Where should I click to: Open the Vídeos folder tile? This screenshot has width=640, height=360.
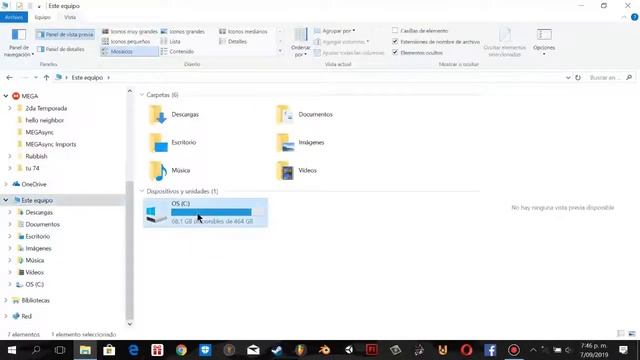(296, 170)
